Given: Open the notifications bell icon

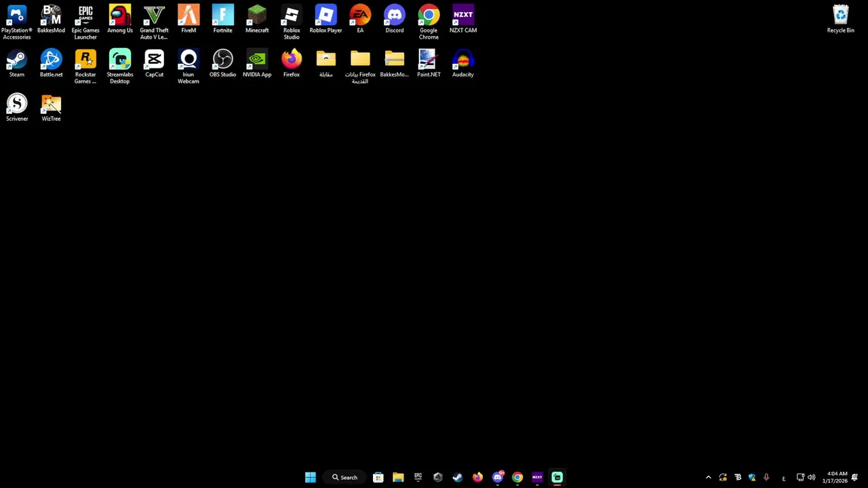Looking at the screenshot, I should [x=855, y=477].
